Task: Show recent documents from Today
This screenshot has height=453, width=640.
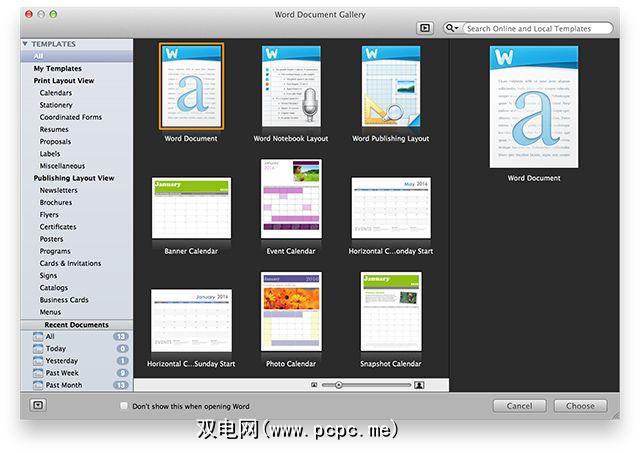Action: point(77,349)
